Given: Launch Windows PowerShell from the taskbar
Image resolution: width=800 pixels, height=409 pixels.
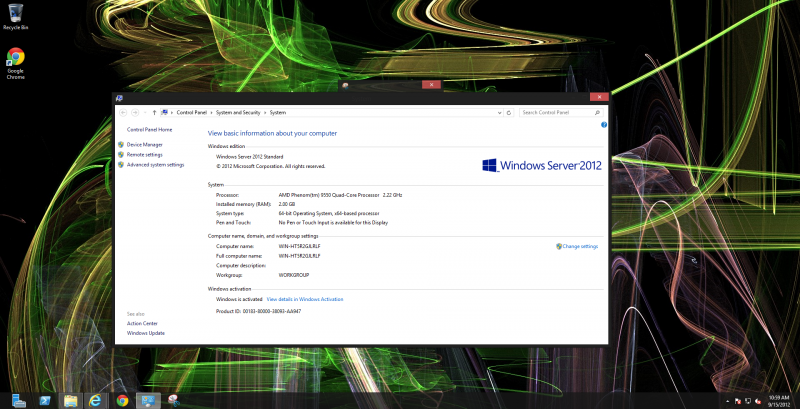Looking at the screenshot, I should [x=45, y=401].
